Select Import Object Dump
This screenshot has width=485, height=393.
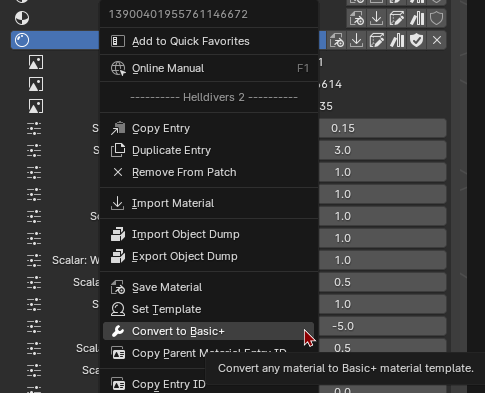point(209,234)
